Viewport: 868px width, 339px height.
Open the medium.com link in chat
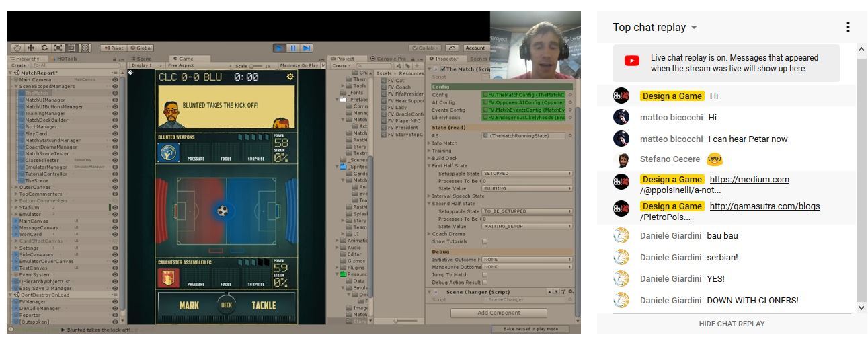click(748, 180)
